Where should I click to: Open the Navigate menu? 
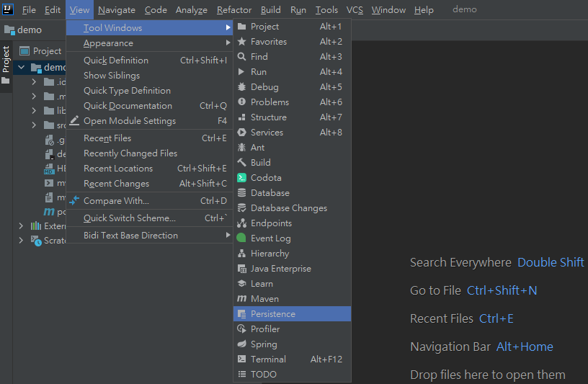[x=116, y=10]
